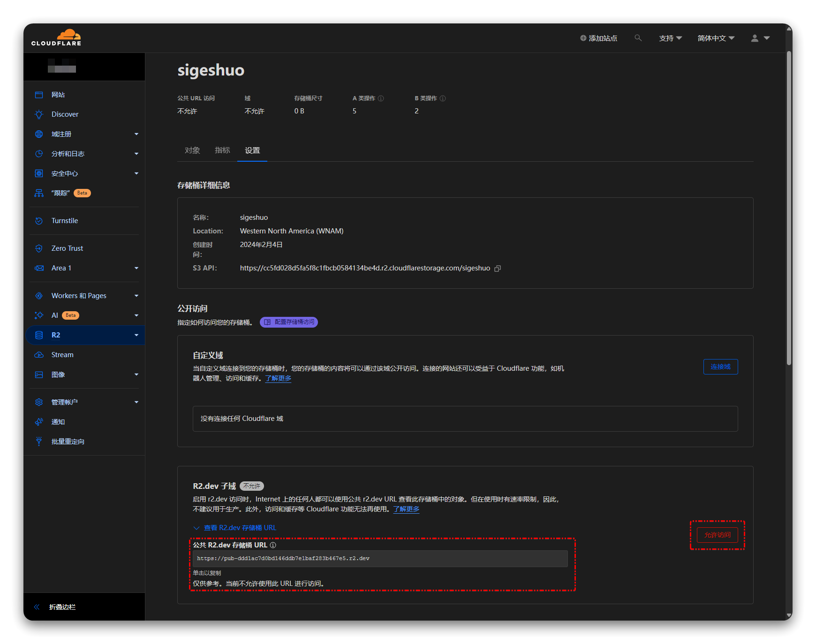Open Discover in sidebar
The width and height of the screenshot is (816, 644).
tap(65, 114)
